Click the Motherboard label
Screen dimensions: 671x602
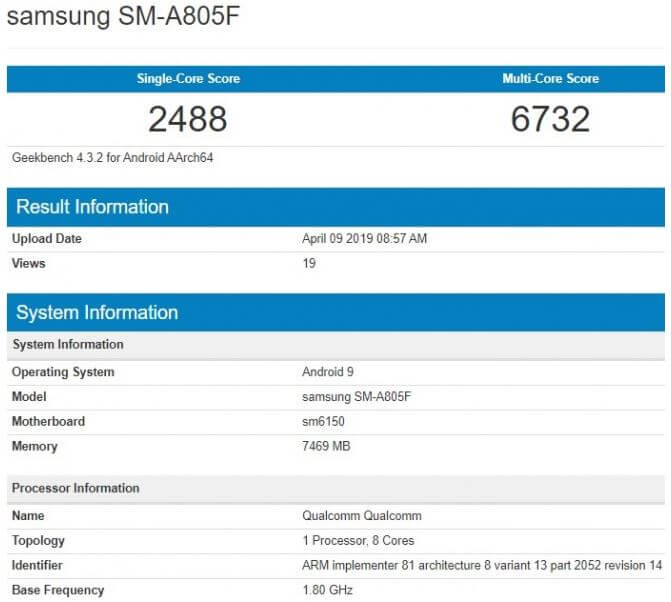tap(48, 421)
